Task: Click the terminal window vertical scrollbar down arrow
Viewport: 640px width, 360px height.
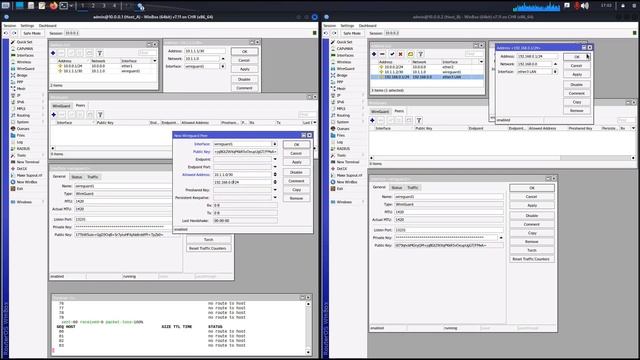Action: pos(308,352)
